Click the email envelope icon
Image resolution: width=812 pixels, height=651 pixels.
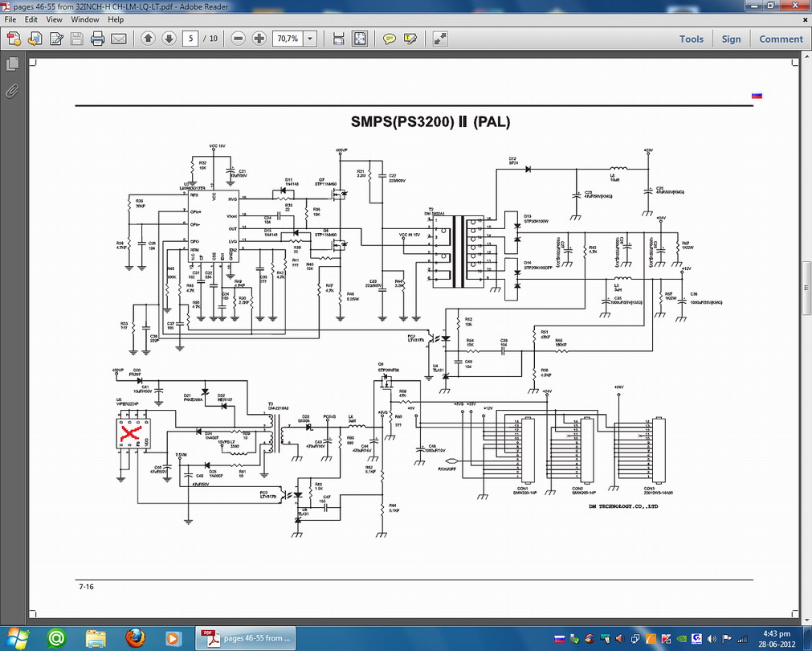coord(118,39)
